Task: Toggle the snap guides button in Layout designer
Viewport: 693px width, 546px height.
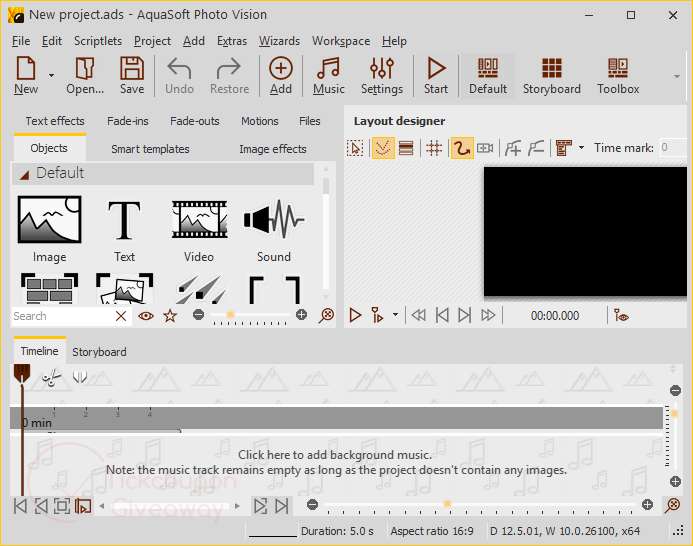Action: coord(383,148)
